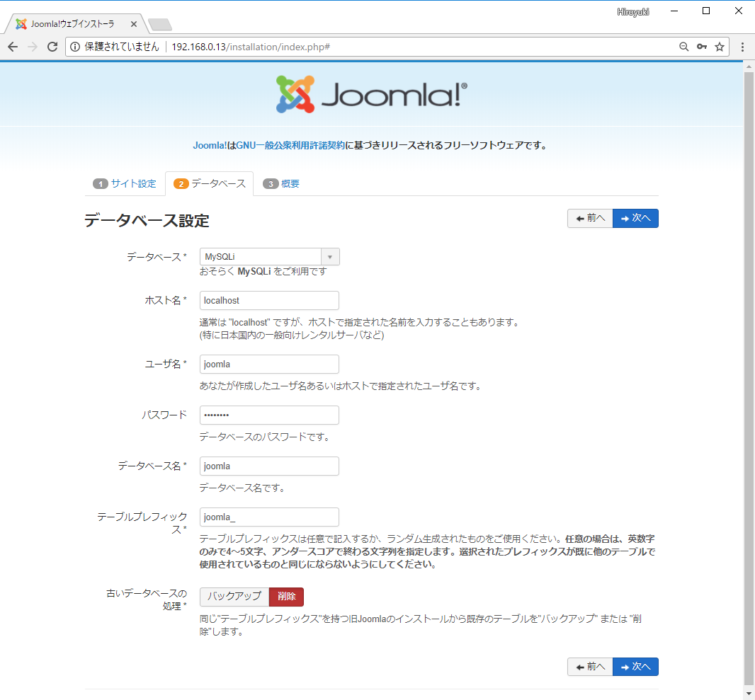Viewport: 755px width, 700px height.
Task: Click the パスワード input field
Action: click(269, 415)
